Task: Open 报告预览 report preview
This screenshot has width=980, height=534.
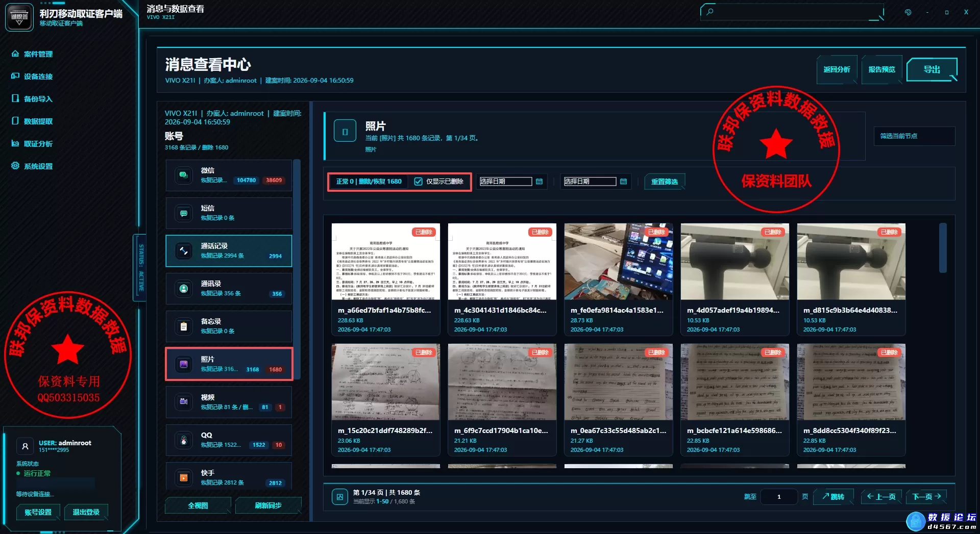Action: coord(881,69)
